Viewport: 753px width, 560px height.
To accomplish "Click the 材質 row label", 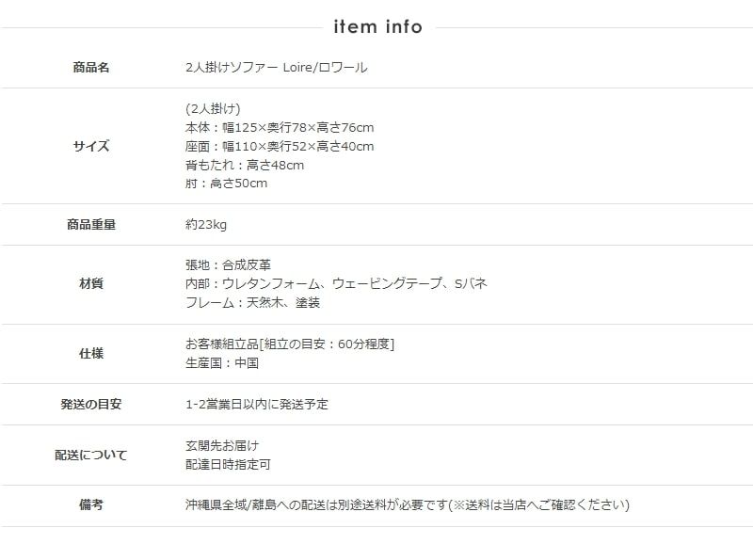I will pyautogui.click(x=91, y=283).
